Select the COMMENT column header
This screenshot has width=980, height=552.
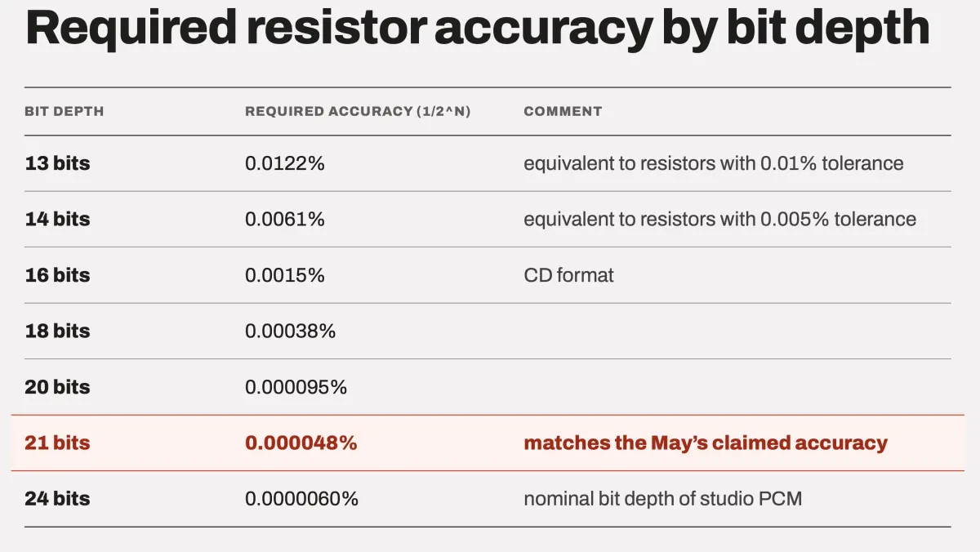click(563, 111)
